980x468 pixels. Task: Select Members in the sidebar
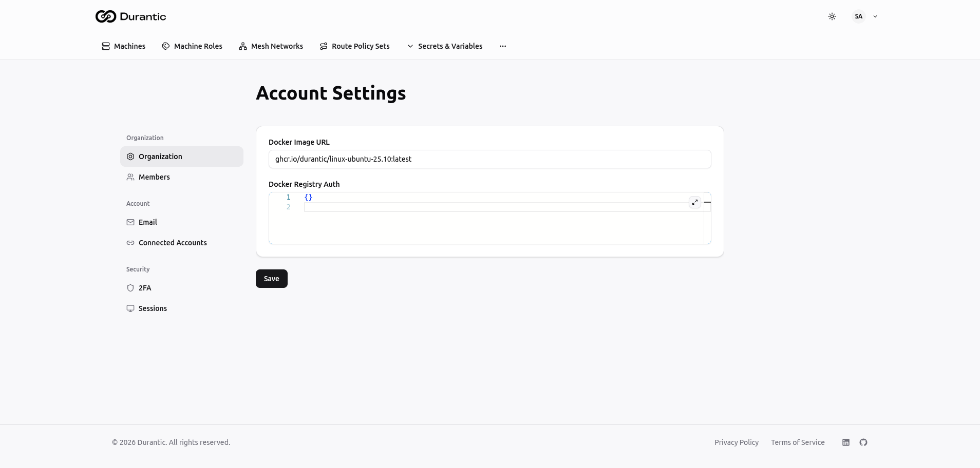coord(154,177)
